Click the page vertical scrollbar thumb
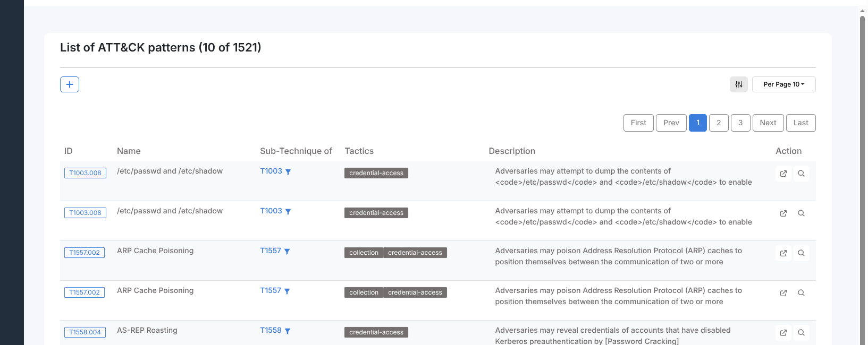Image resolution: width=868 pixels, height=345 pixels. 863,180
